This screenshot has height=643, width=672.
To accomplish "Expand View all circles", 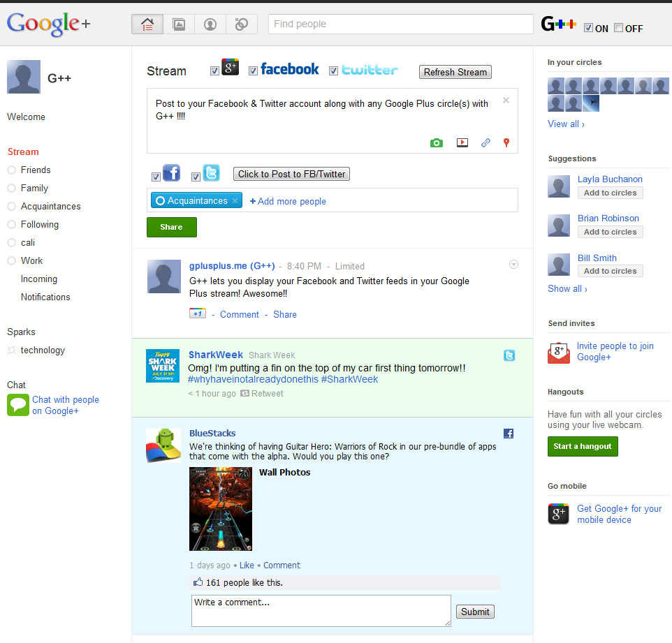I will pyautogui.click(x=566, y=124).
